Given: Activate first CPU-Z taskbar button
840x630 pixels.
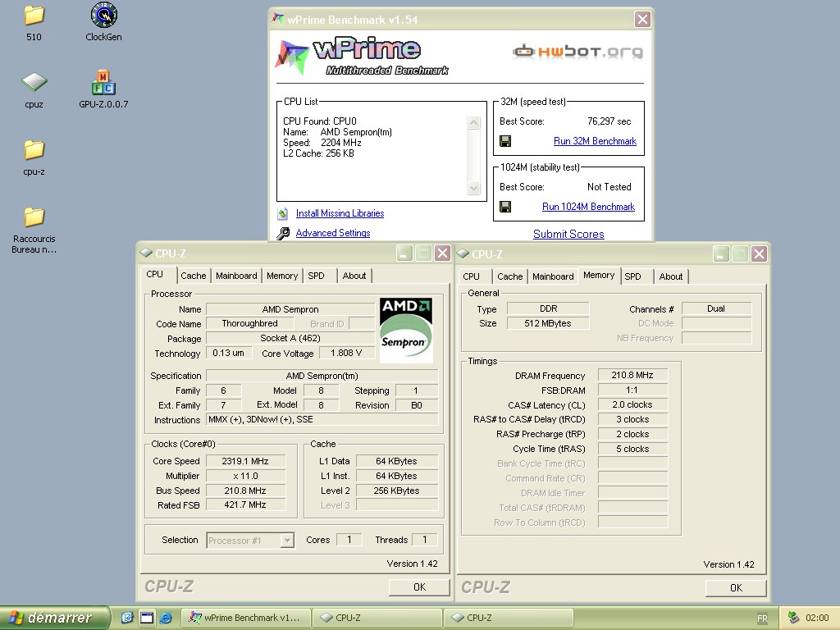Looking at the screenshot, I should 377,618.
